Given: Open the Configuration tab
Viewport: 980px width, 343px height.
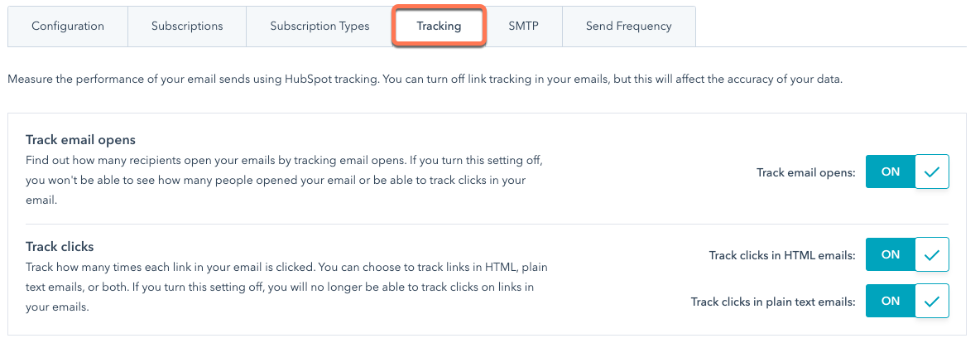Looking at the screenshot, I should coord(68,26).
